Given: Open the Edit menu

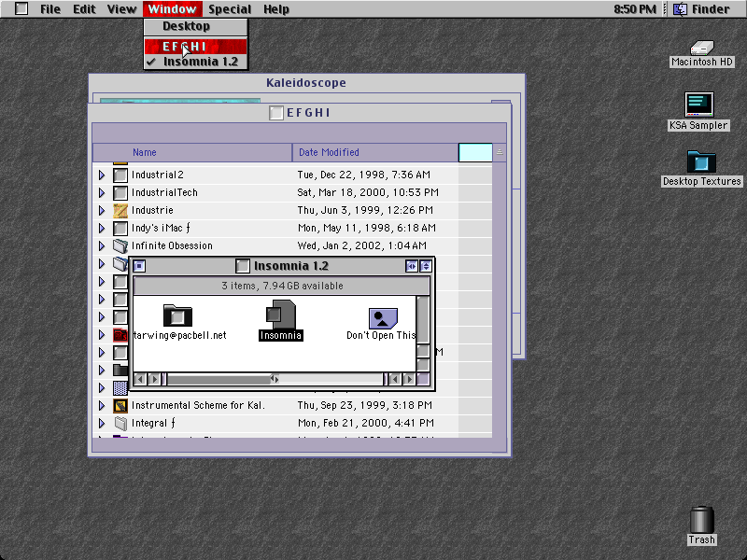Looking at the screenshot, I should (x=84, y=9).
